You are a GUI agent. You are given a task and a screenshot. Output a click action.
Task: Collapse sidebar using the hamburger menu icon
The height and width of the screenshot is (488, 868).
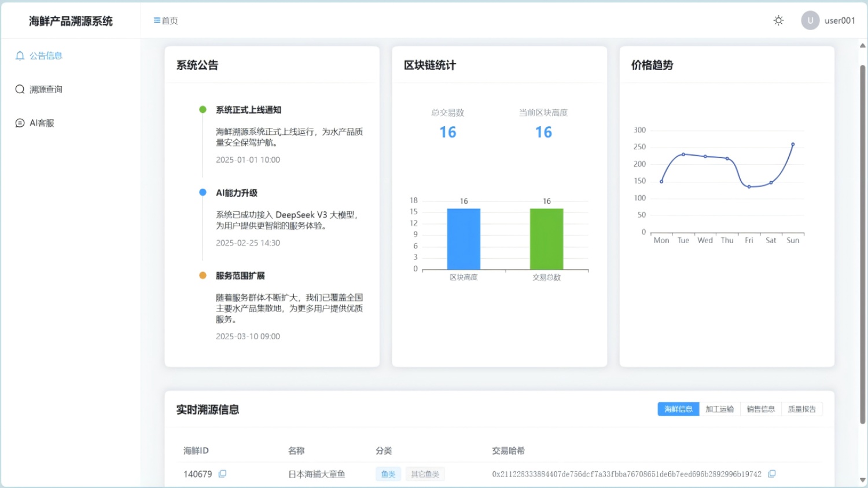point(157,21)
